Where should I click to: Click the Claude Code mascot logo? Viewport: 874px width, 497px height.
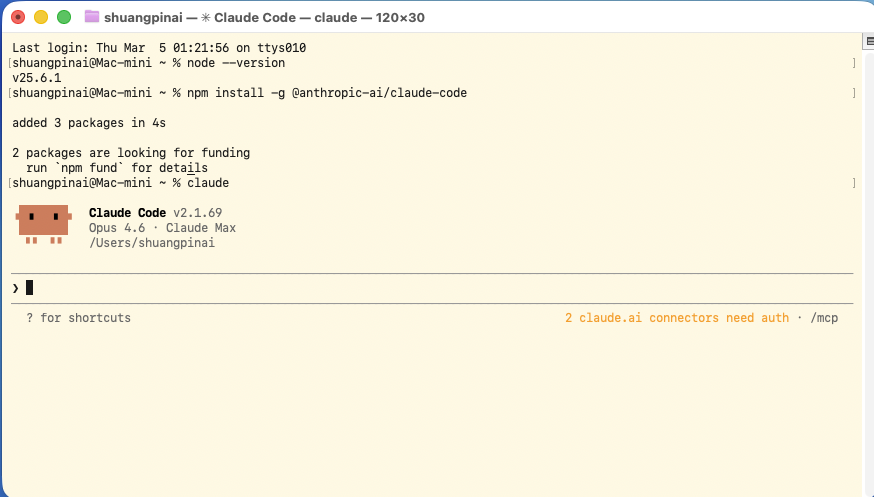tap(43, 224)
